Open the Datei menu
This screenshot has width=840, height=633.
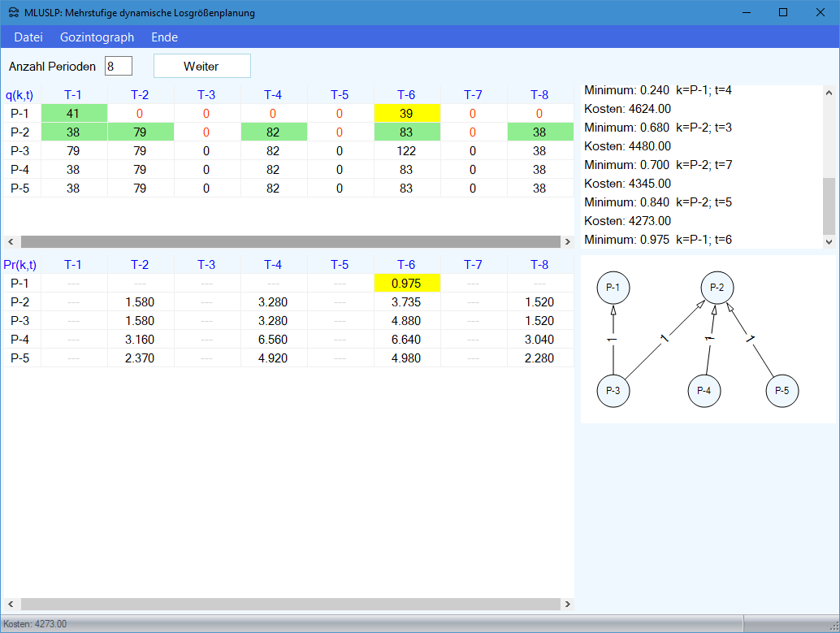coord(28,37)
